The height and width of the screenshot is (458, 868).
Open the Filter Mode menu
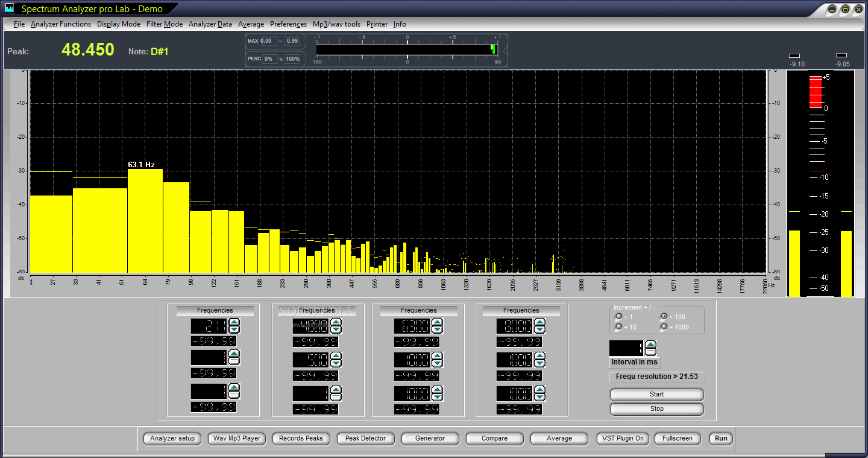[x=165, y=24]
